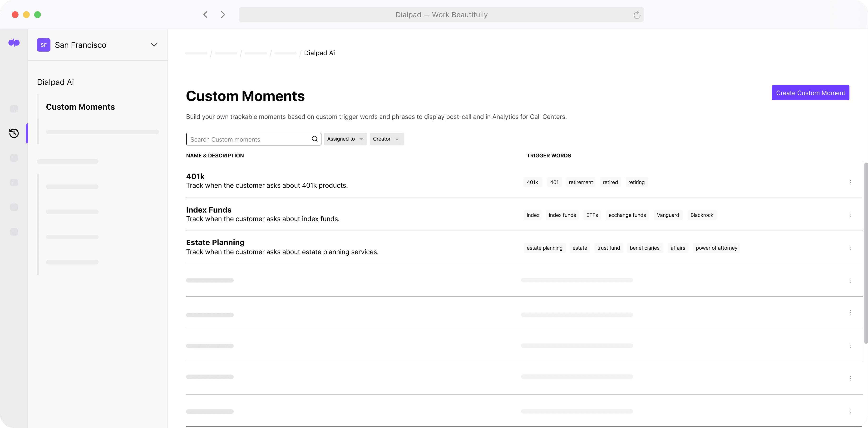Screen dimensions: 868x428
Task: Open the more options menu for 401k
Action: coord(850,182)
